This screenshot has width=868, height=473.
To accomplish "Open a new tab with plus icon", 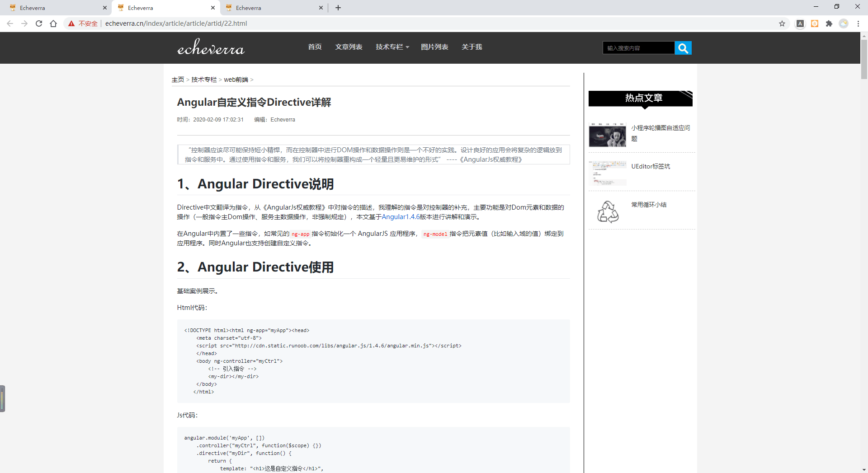I will point(338,8).
